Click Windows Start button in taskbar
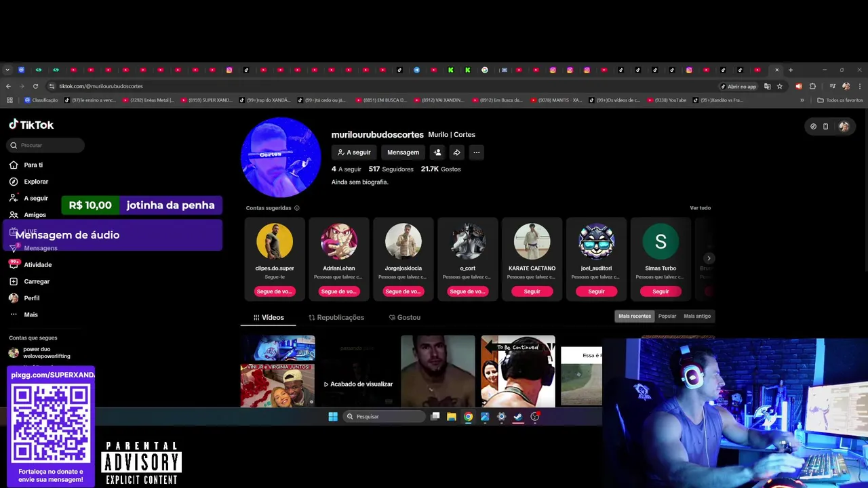 point(333,417)
